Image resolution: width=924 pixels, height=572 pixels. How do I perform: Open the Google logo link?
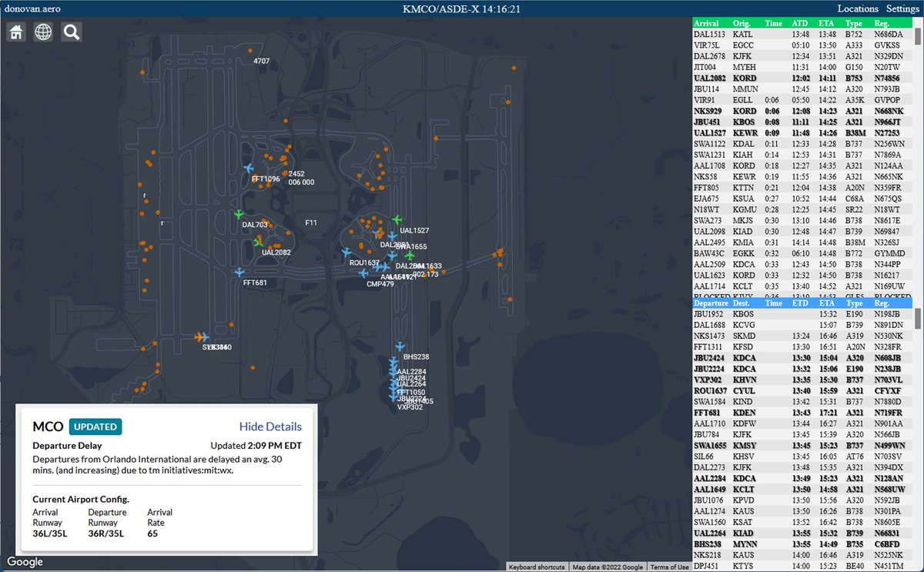pyautogui.click(x=25, y=563)
